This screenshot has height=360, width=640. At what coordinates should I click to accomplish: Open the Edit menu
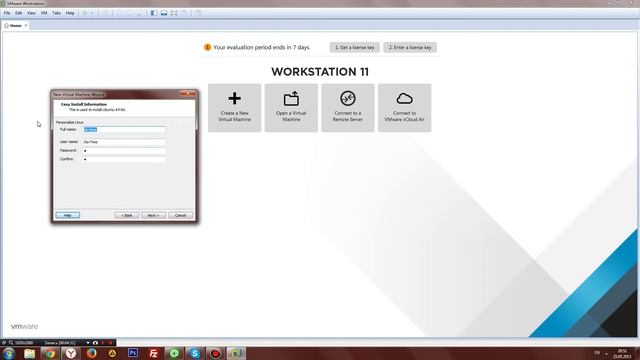click(x=19, y=13)
